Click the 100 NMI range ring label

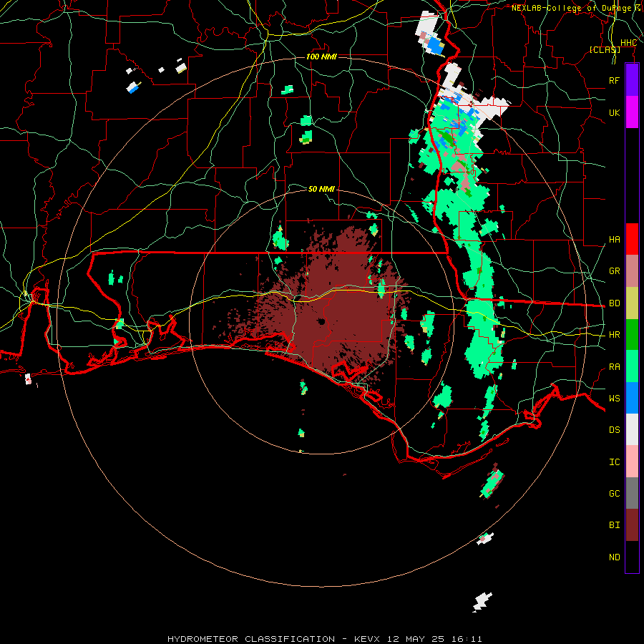coord(321,57)
